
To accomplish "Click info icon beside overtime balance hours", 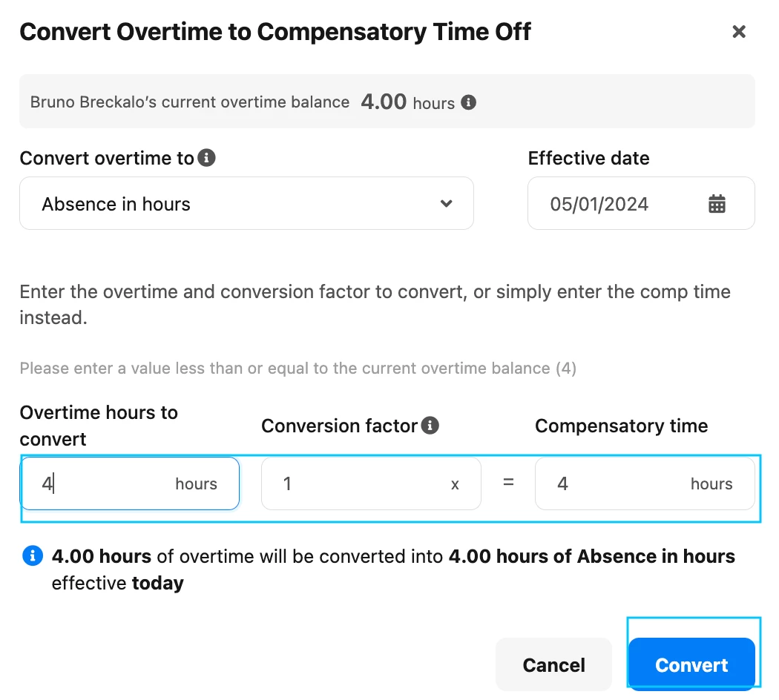I will [468, 102].
